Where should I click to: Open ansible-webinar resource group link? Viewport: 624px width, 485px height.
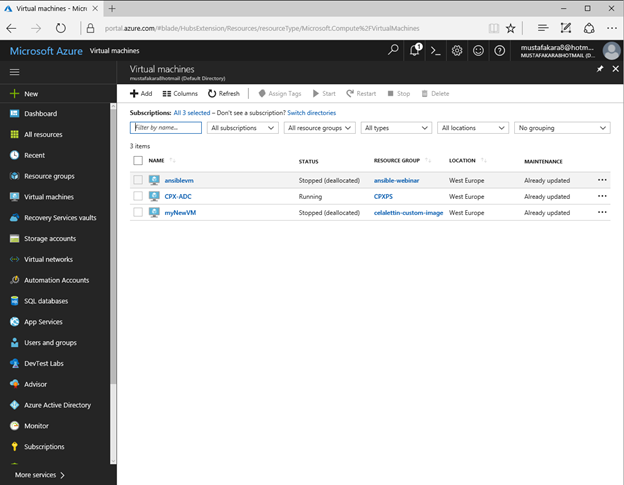pos(396,180)
